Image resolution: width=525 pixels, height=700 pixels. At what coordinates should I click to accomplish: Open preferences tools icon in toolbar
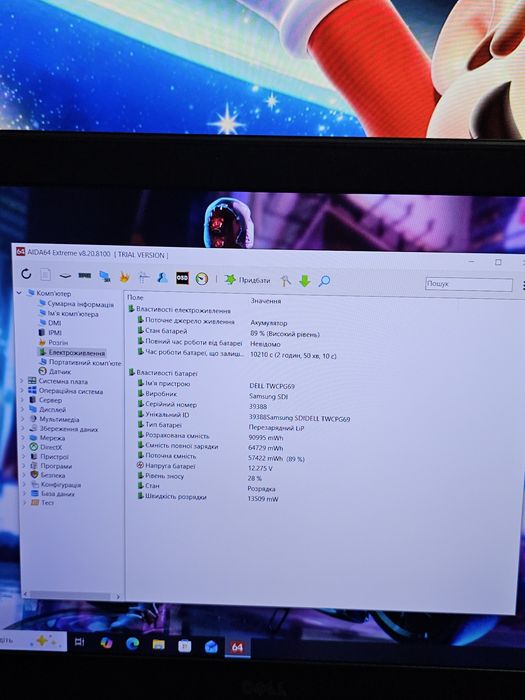click(x=285, y=280)
